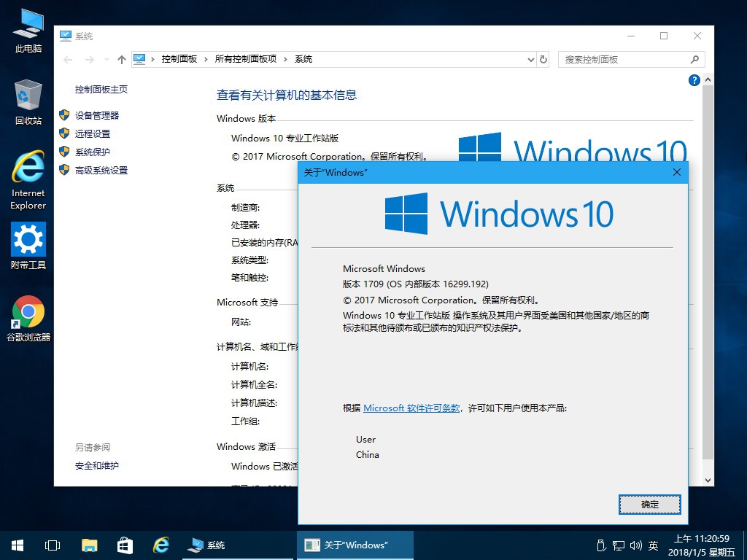
Task: Open File Explorer from the taskbar
Action: click(x=89, y=545)
